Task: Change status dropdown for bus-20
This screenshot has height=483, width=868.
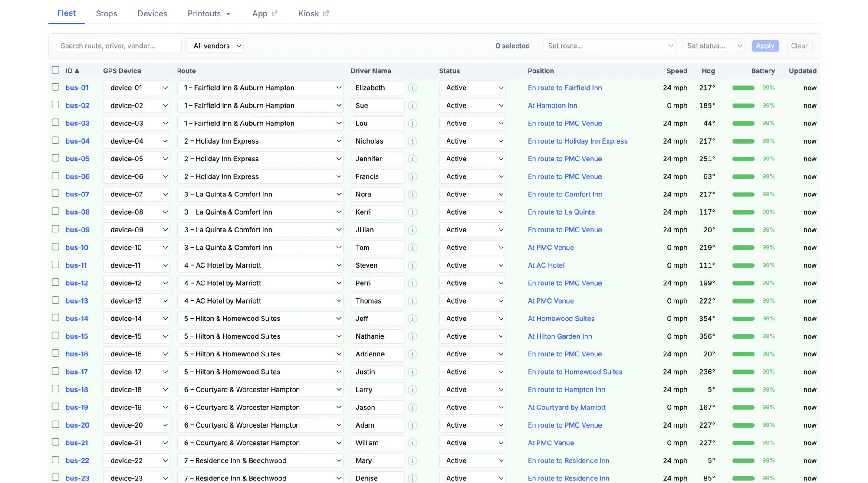Action: pos(472,425)
